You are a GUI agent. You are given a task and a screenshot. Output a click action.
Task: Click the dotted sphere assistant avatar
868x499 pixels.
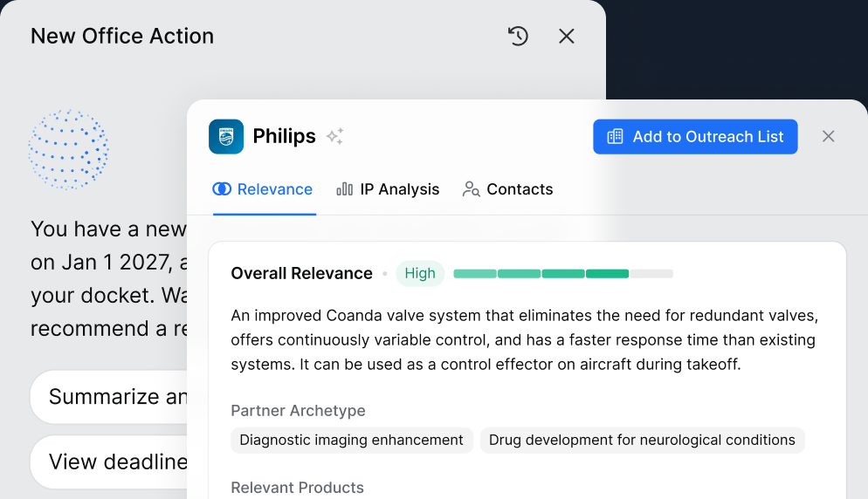point(69,150)
